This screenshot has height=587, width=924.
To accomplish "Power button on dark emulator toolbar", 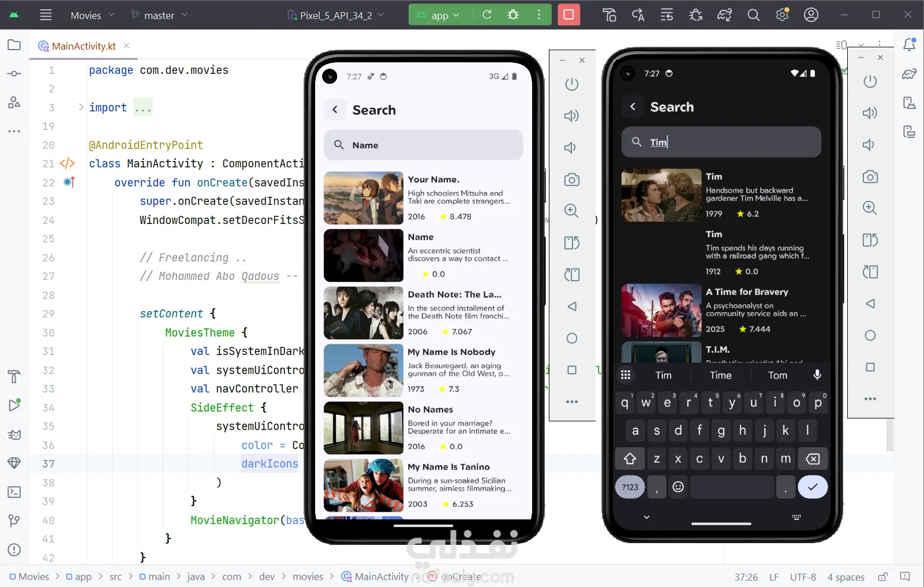I will pyautogui.click(x=870, y=81).
